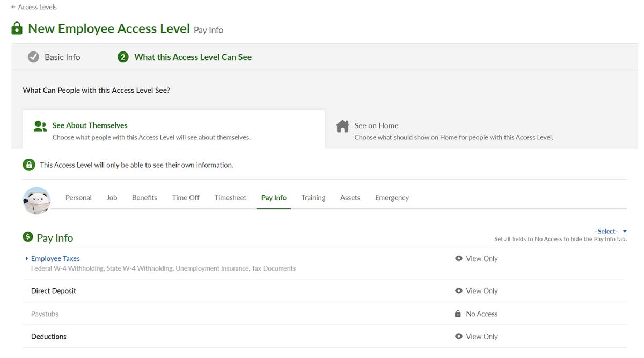Toggle No Access setting for Paystubs
This screenshot has height=358, width=644.
(x=477, y=314)
